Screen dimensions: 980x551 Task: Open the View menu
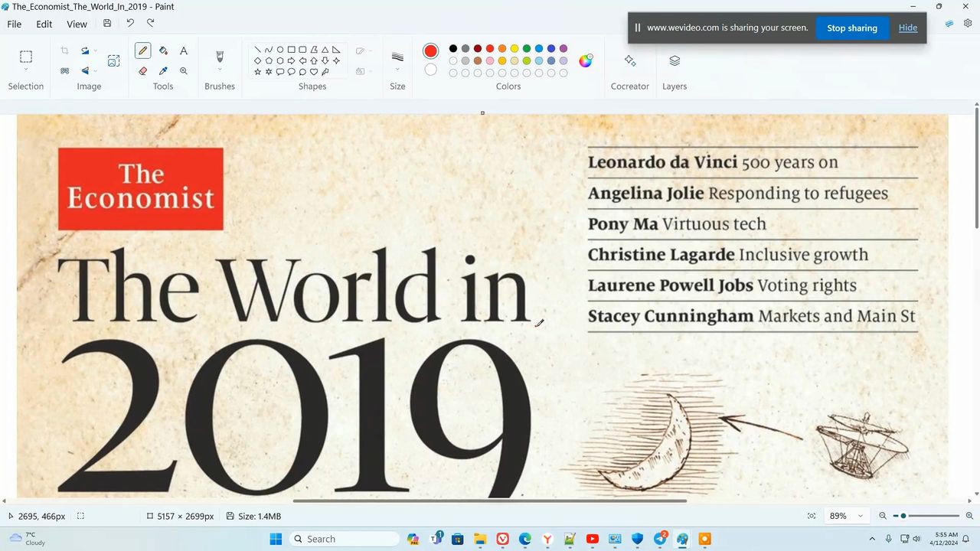(x=77, y=24)
